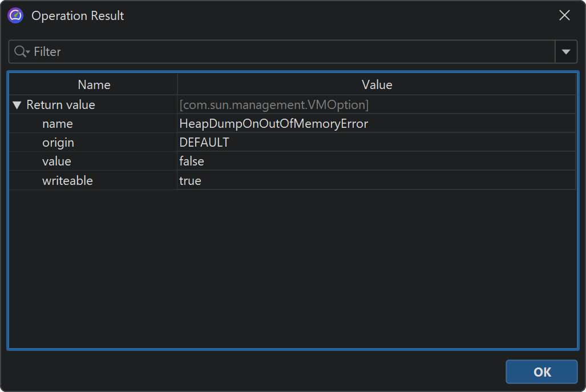Click the DEFAULT origin value cell
Image resolution: width=586 pixels, height=392 pixels.
coord(204,143)
